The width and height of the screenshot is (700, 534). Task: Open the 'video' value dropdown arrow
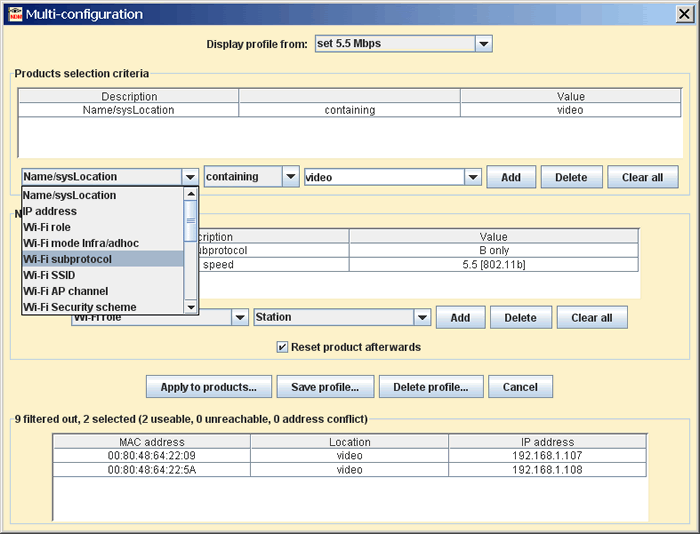tap(472, 177)
